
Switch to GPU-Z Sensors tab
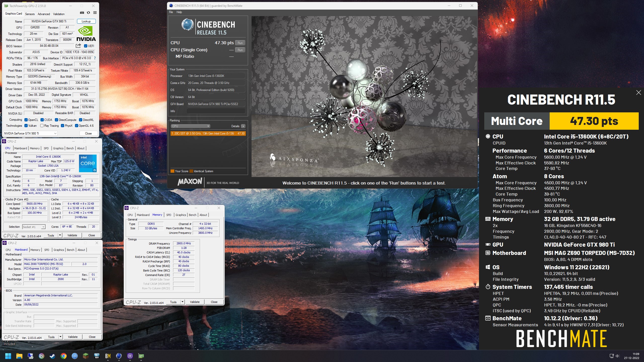(x=30, y=14)
